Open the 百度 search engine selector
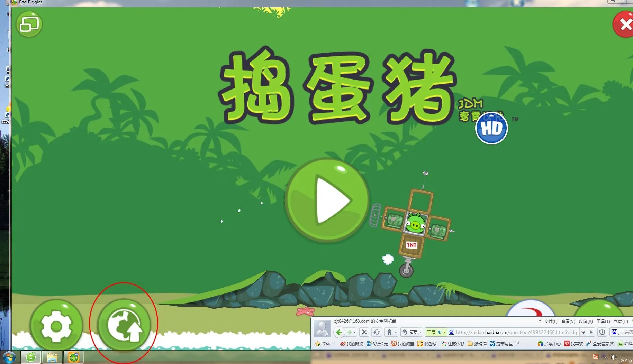The height and width of the screenshot is (364, 633). pyautogui.click(x=436, y=332)
